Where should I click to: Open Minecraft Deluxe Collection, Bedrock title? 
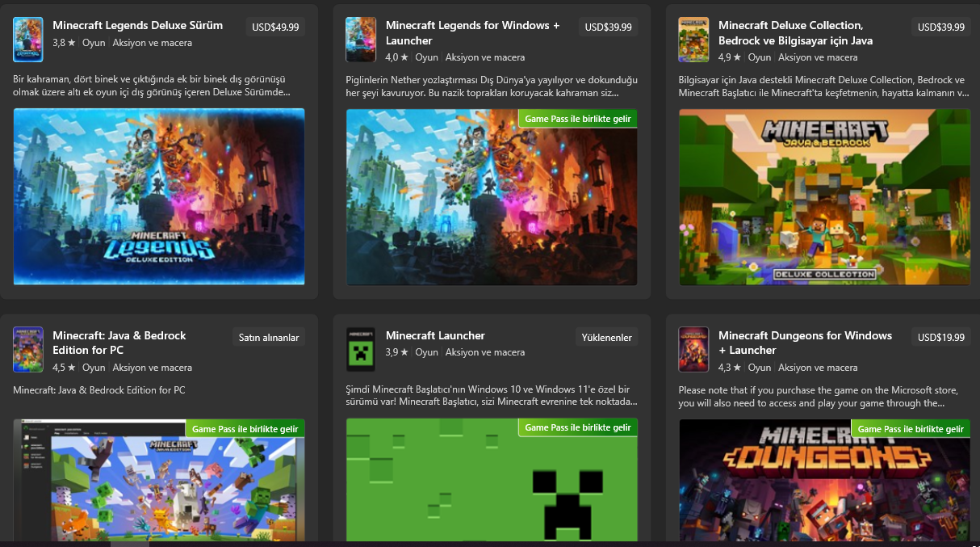[x=795, y=32]
